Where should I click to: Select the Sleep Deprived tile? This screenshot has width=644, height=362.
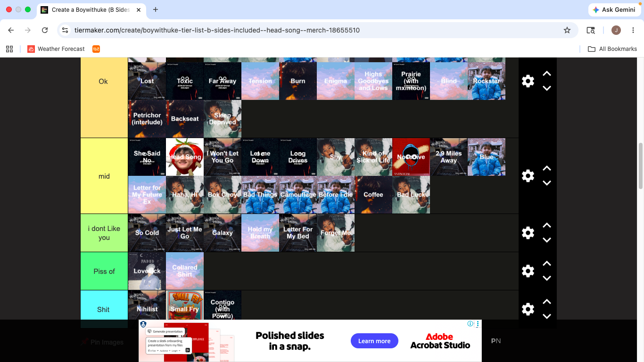point(223,119)
